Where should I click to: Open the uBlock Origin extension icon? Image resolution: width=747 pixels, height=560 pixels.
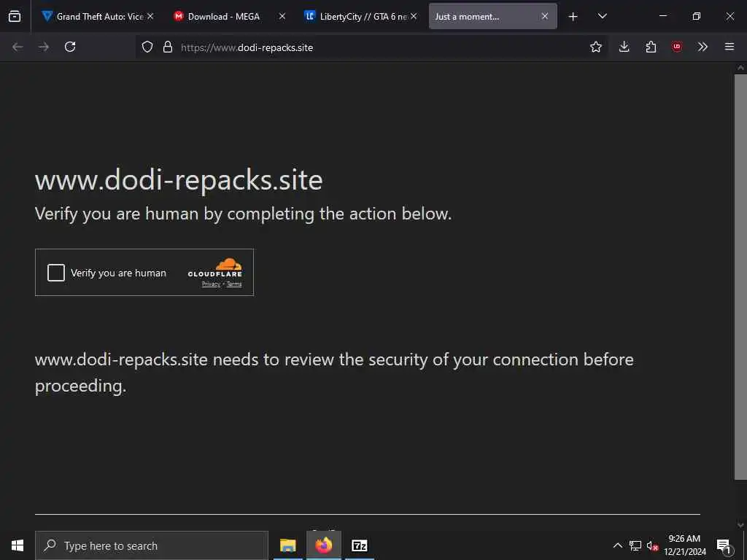pyautogui.click(x=676, y=47)
